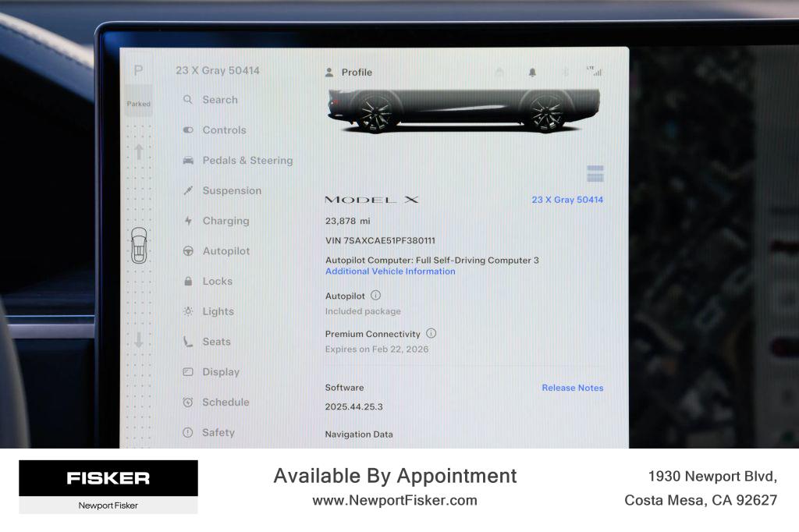
Task: Open the LTE signal strength indicator
Action: [x=595, y=71]
